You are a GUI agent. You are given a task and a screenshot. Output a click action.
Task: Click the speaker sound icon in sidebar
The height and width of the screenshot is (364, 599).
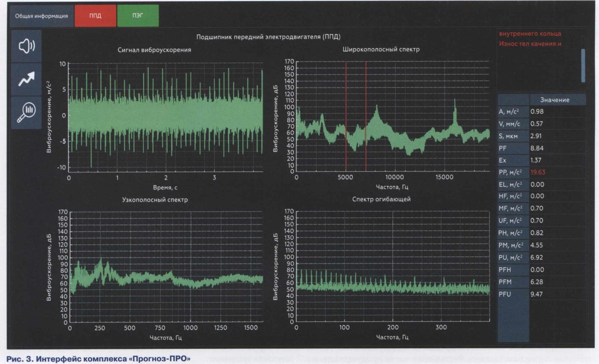click(26, 46)
